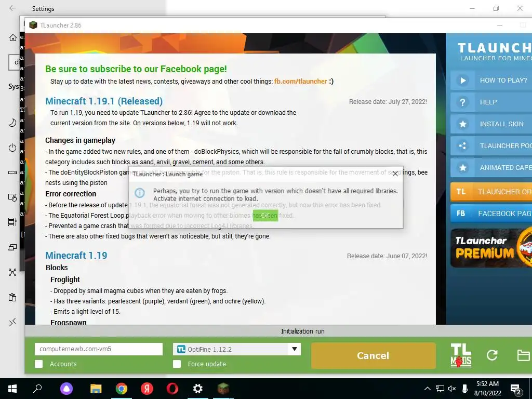Open Yandex browser from taskbar

[147, 389]
